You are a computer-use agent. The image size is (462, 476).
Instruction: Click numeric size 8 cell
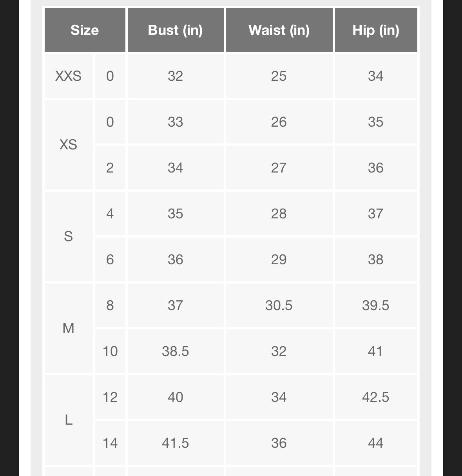110,305
